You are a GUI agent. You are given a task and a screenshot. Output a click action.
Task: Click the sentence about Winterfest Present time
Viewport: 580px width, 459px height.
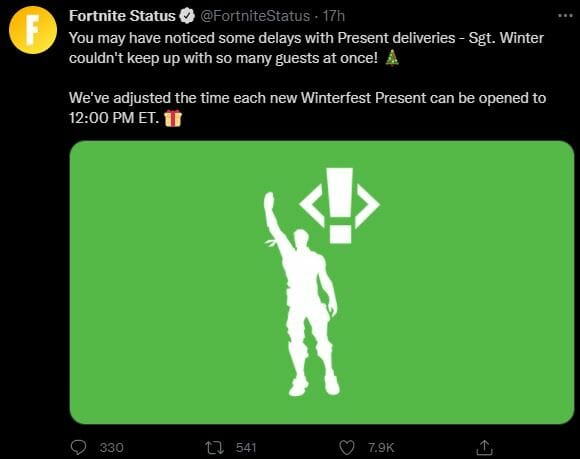coord(307,108)
